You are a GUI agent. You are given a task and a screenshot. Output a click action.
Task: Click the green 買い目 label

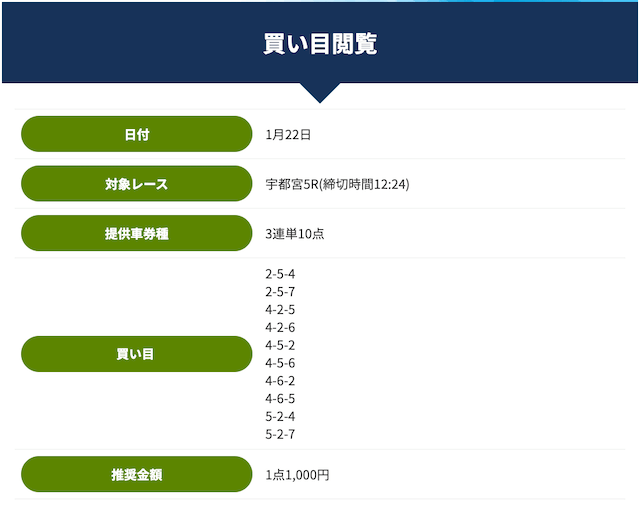tap(136, 354)
